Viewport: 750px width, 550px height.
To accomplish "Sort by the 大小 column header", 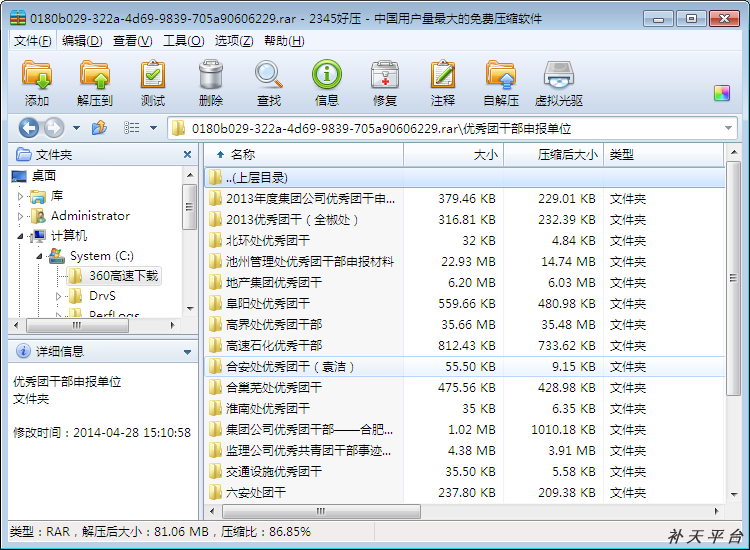I will point(453,154).
